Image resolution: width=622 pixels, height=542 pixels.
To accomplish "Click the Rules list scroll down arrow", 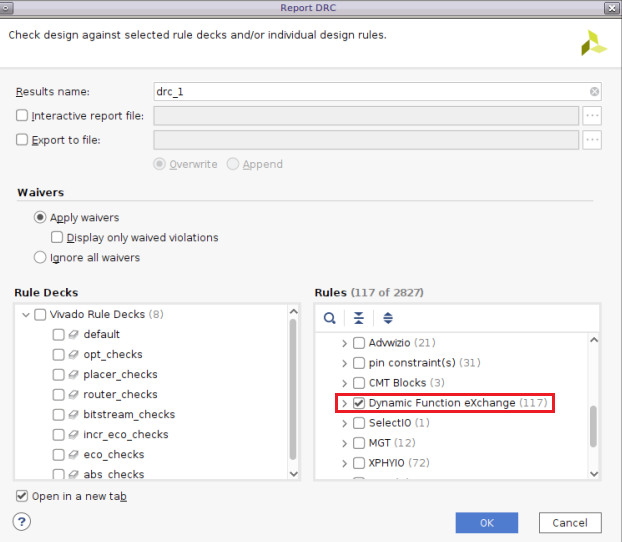I will pos(594,474).
